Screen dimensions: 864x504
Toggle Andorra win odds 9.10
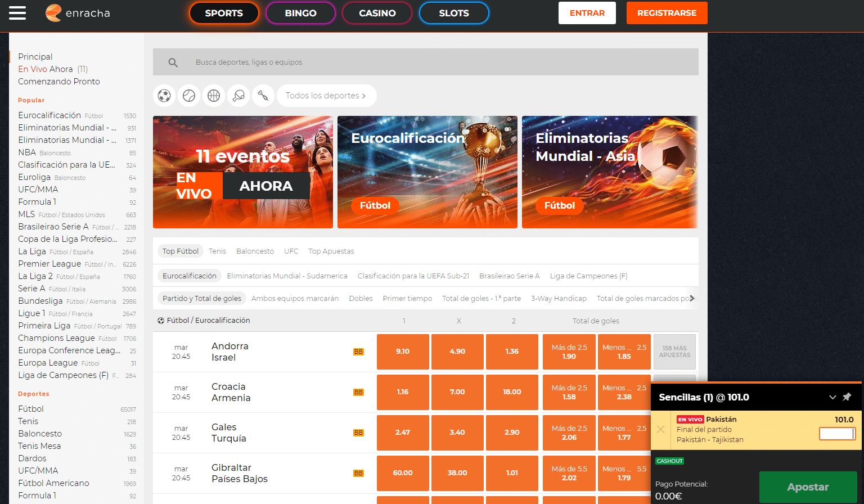[x=403, y=352]
